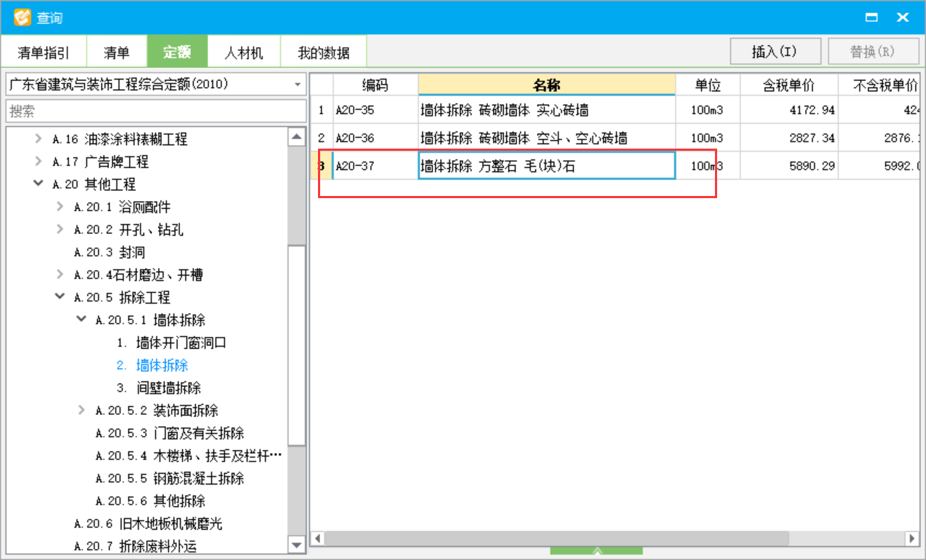Screen dimensions: 926x560
Task: Switch to the 清单指引 tab
Action: pos(44,52)
